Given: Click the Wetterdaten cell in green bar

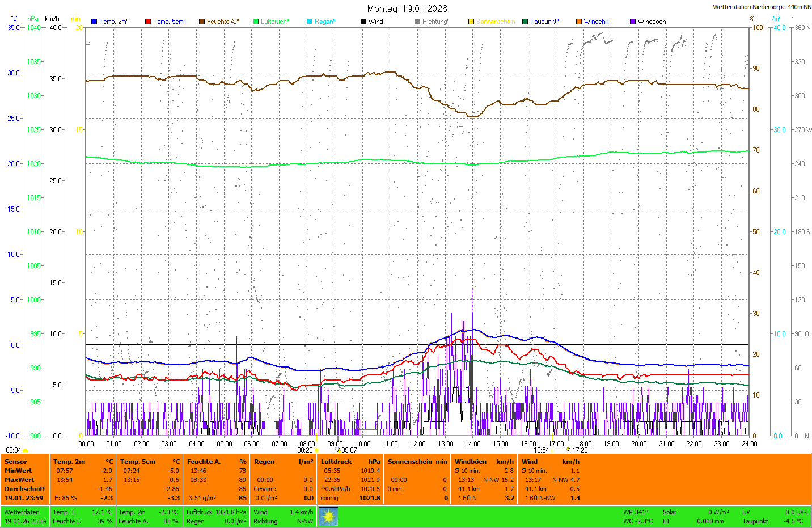Looking at the screenshot, I should point(22,512).
